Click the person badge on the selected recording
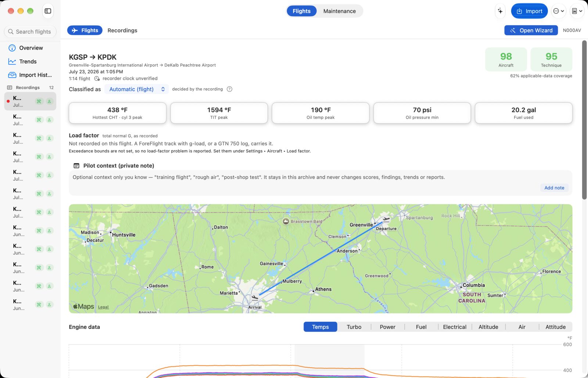588x378 pixels. (x=49, y=101)
